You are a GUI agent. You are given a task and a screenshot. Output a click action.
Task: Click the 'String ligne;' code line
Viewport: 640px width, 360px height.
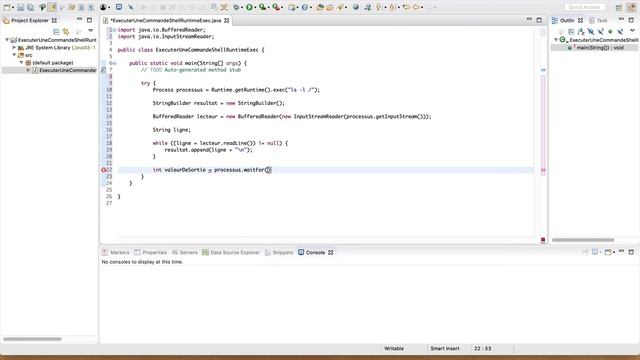click(171, 130)
